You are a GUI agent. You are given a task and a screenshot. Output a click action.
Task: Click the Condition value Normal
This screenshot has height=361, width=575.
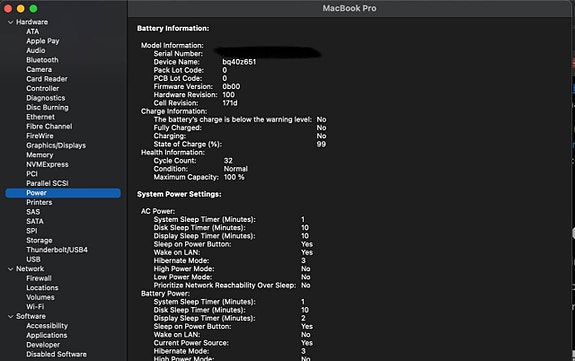click(x=236, y=169)
